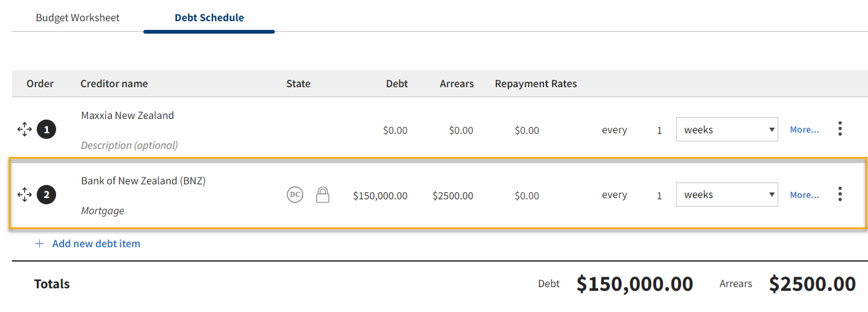Edit Maxxia's optional description field

(130, 145)
